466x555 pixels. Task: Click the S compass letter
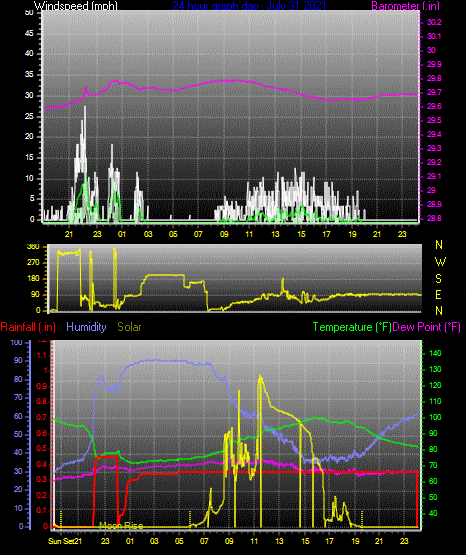(438, 279)
